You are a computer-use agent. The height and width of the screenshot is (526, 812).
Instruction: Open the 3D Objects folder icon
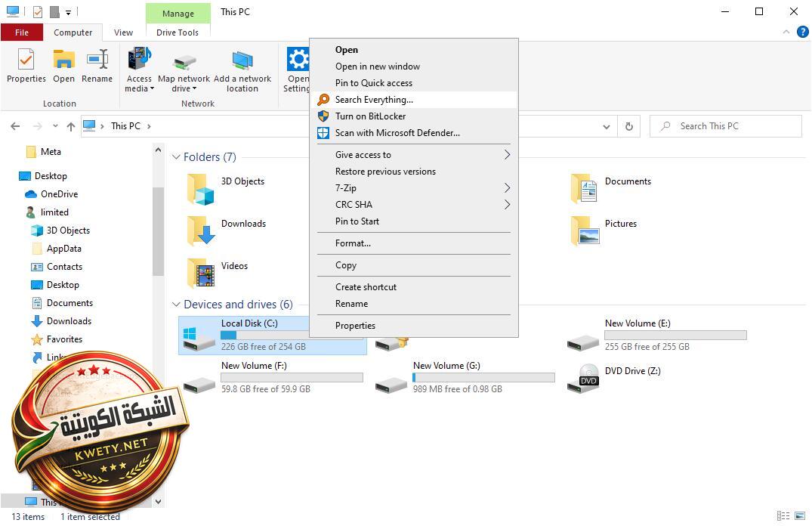[201, 189]
